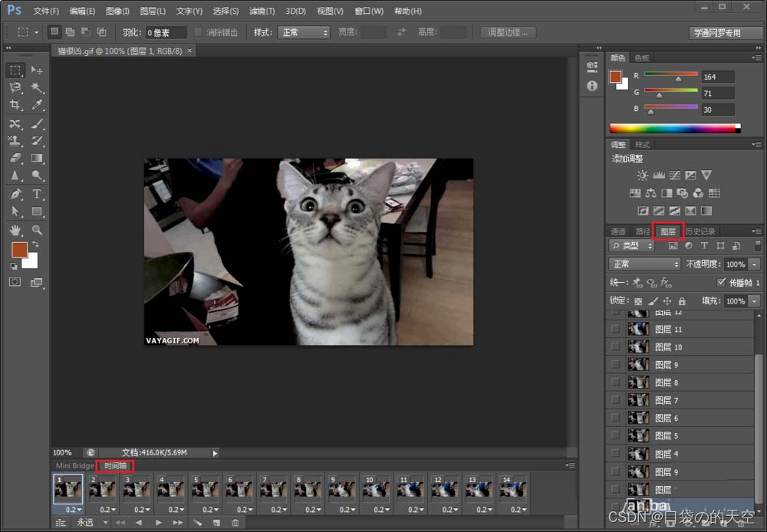Toggle Quick Mask mode
Viewport: 767px width, 532px height.
pos(15,282)
